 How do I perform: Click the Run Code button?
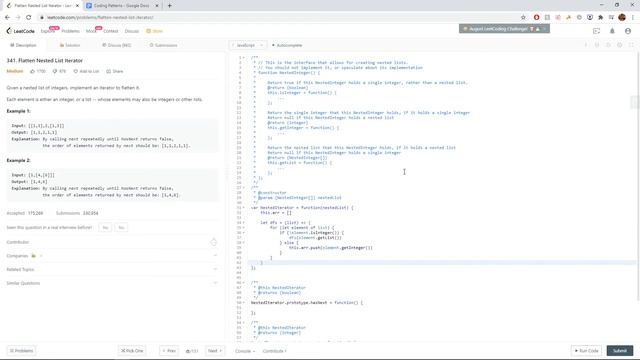(x=587, y=351)
